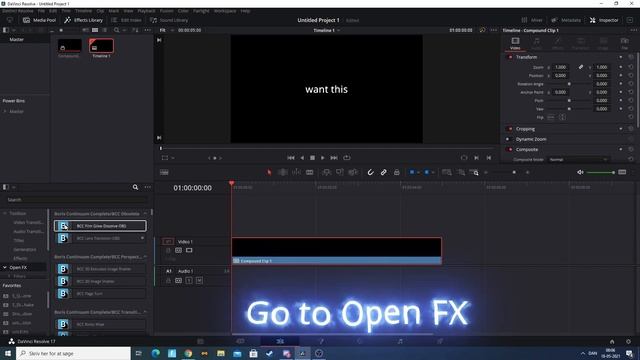The height and width of the screenshot is (360, 640).
Task: Toggle loop playback
Action: click(x=347, y=158)
